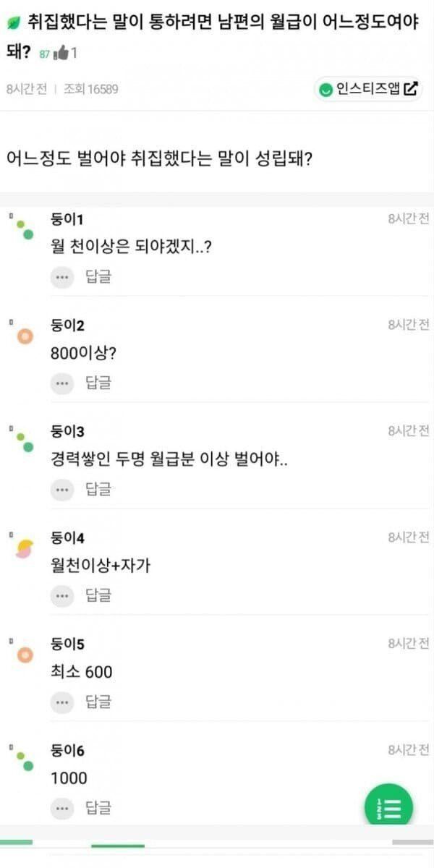Click the green leaf icon beside the title
The width and height of the screenshot is (434, 868).
[12, 22]
